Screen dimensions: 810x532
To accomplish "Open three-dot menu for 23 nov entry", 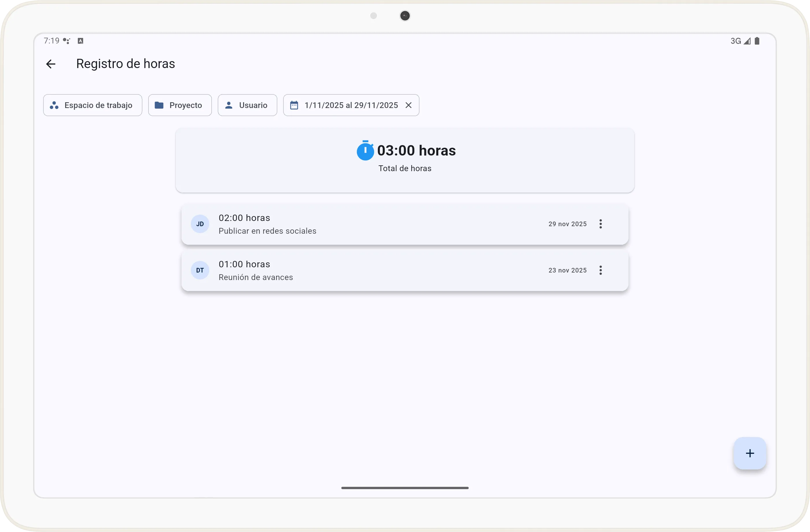I will 600,270.
